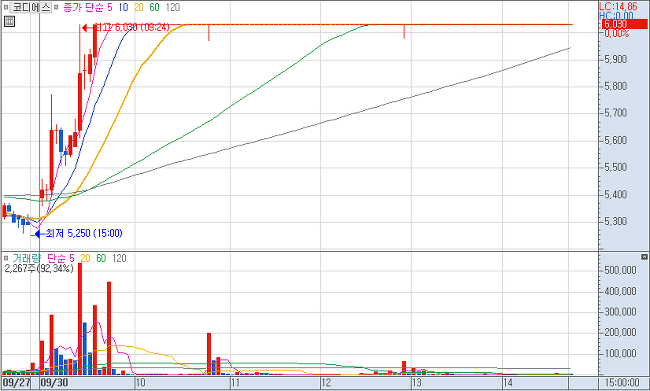
Task: Select the gray 120-period price MA legend
Action: [172, 7]
